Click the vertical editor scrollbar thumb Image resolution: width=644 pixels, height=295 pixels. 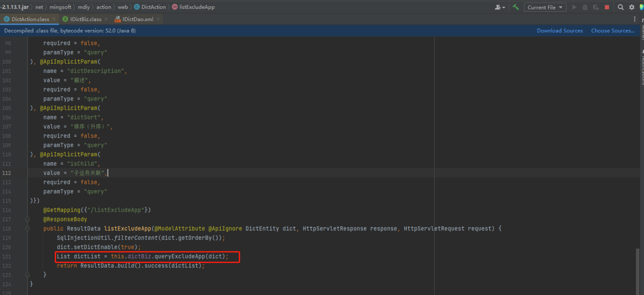pos(637,272)
